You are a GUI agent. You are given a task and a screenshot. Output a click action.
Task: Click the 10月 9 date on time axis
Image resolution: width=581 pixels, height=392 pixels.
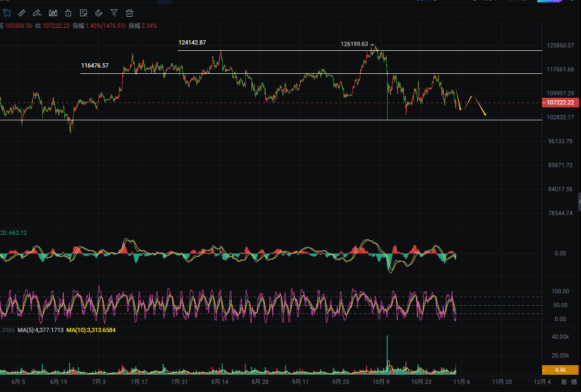click(381, 382)
